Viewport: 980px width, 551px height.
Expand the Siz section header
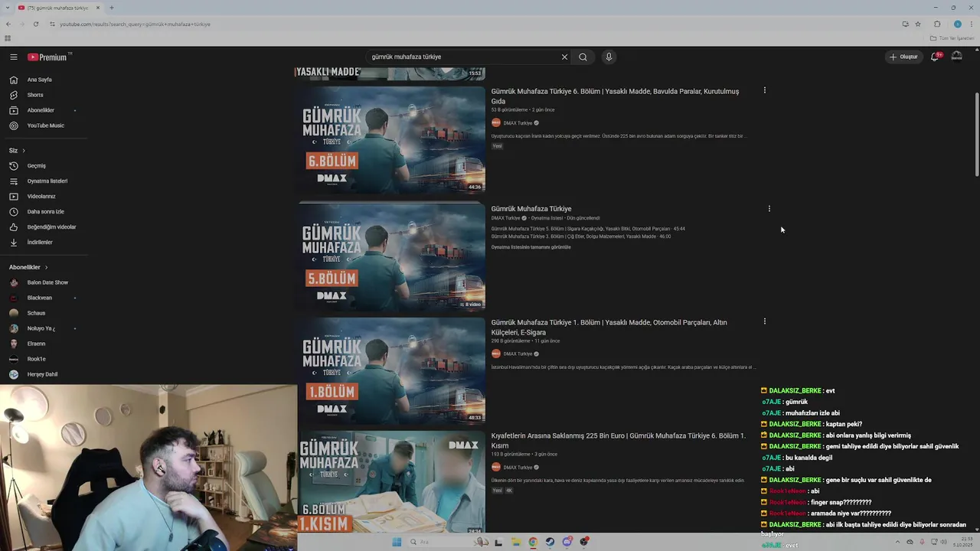point(17,150)
